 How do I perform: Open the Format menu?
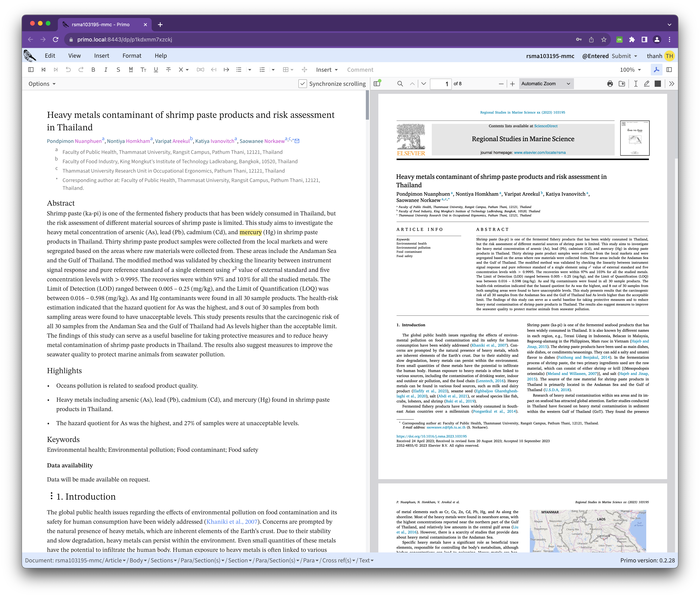(x=132, y=56)
